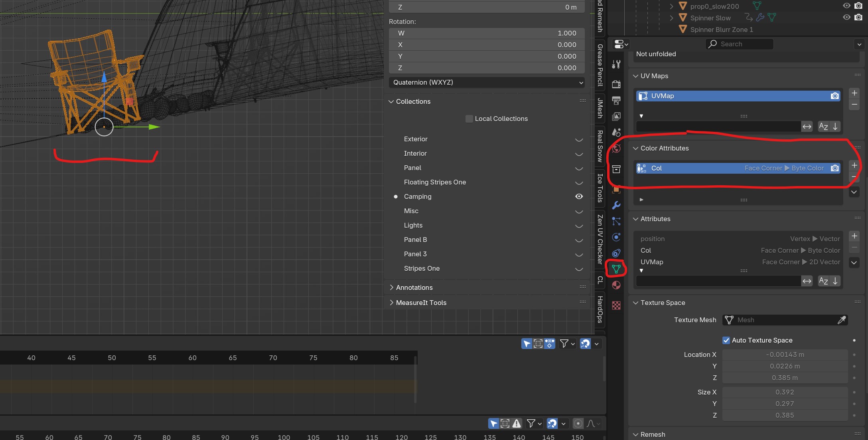This screenshot has width=868, height=440.
Task: Click eyedropper next to Texture Mesh field
Action: pyautogui.click(x=842, y=320)
